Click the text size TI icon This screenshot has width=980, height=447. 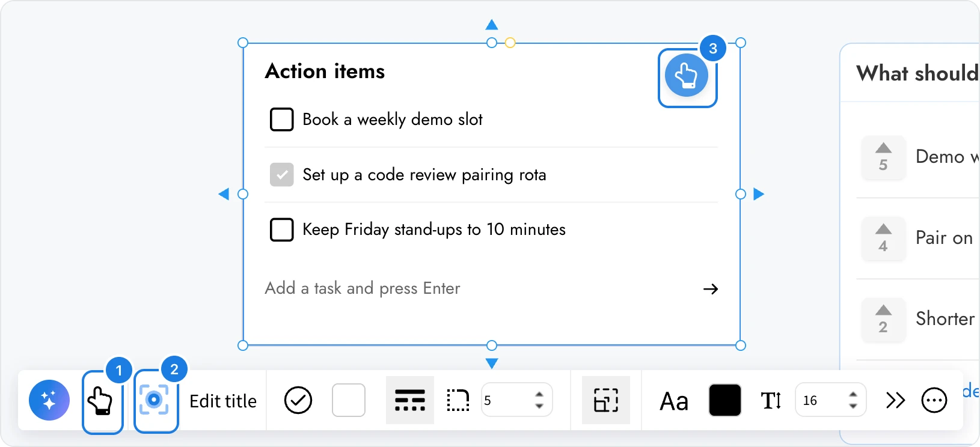(771, 400)
